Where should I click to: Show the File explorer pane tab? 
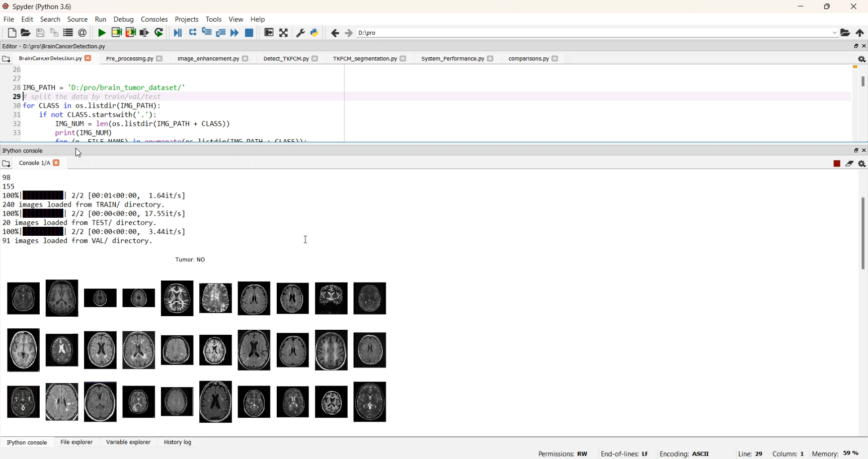pos(76,443)
